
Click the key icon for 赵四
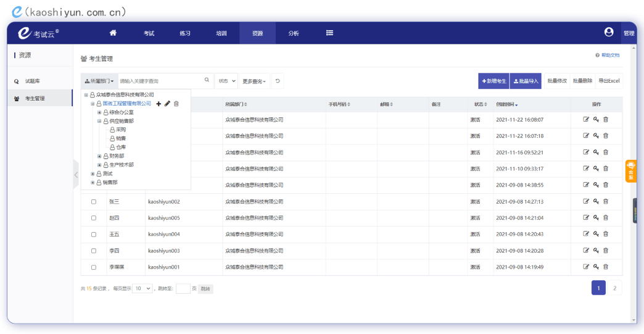[x=596, y=218]
